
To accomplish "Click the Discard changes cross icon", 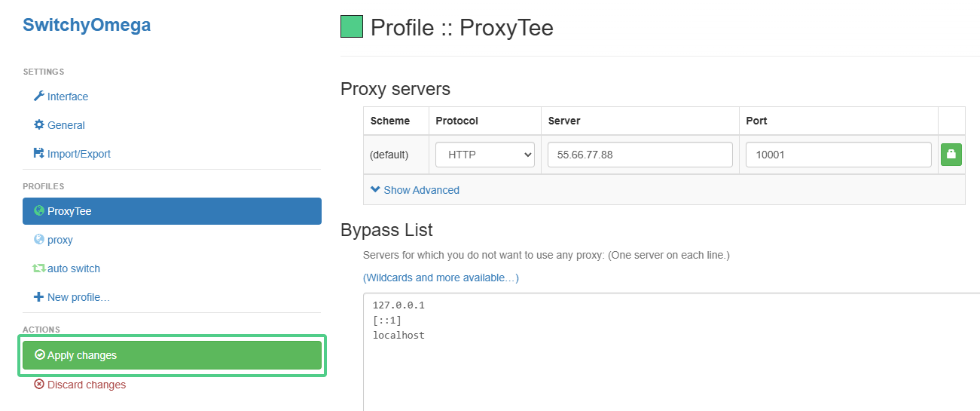I will point(39,385).
